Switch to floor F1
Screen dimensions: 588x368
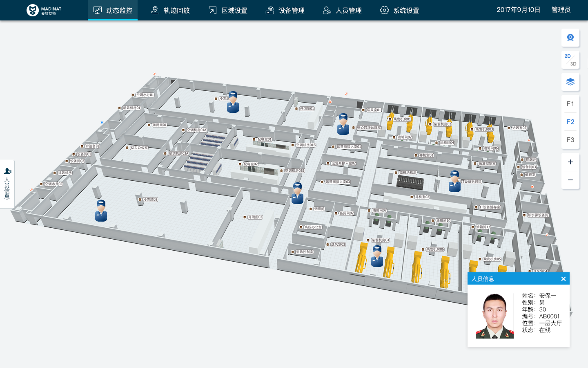pyautogui.click(x=570, y=104)
